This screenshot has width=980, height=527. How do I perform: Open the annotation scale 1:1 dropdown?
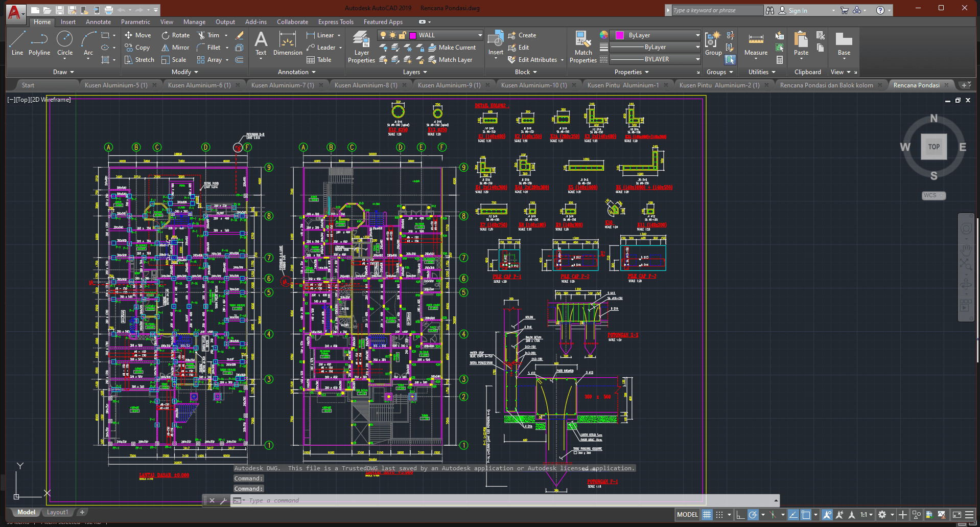click(x=866, y=515)
